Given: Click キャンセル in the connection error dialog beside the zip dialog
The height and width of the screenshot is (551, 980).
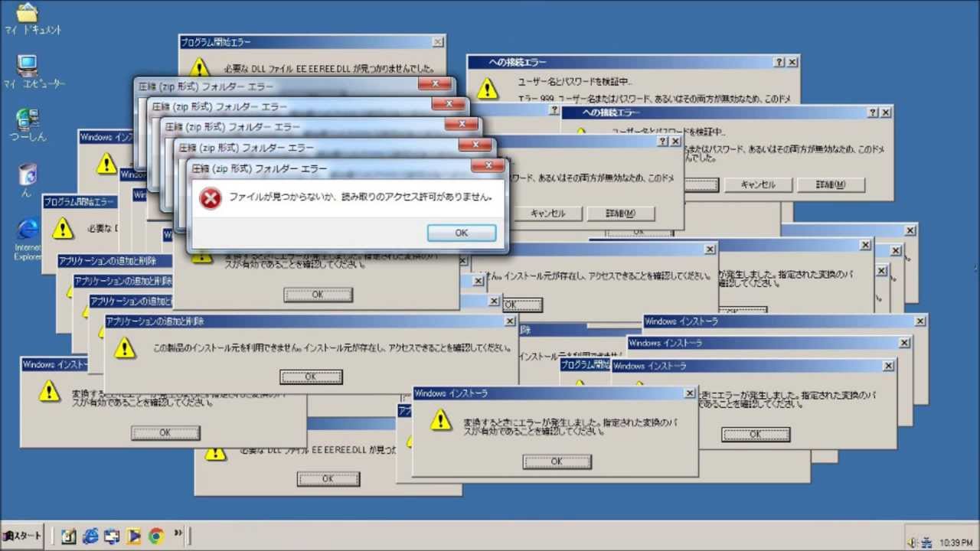Looking at the screenshot, I should [x=547, y=214].
